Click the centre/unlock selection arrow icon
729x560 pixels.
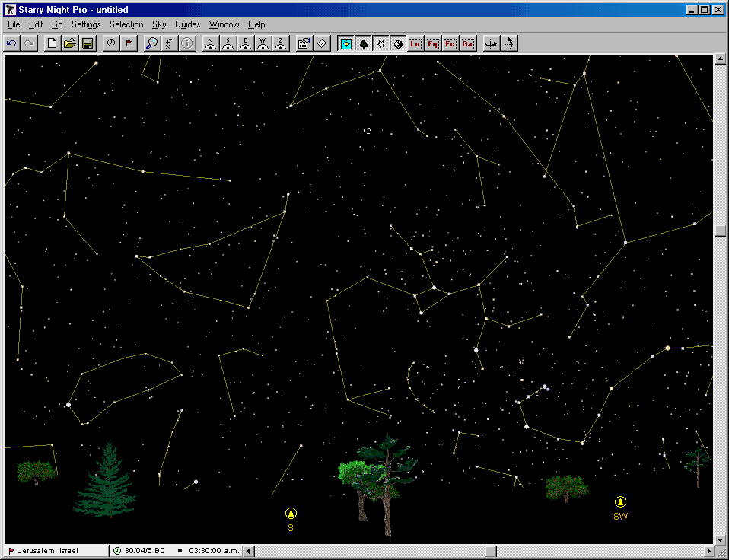[169, 43]
